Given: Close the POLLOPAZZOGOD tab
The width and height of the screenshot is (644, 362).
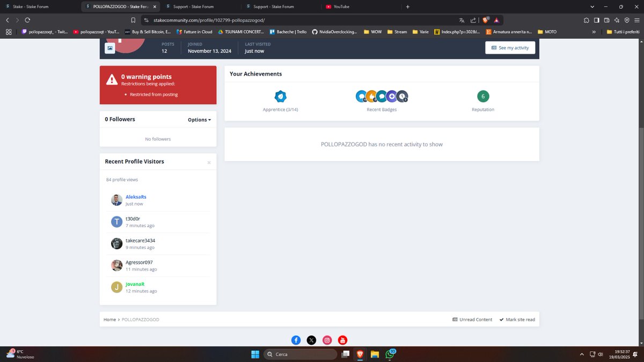Looking at the screenshot, I should click(x=155, y=6).
